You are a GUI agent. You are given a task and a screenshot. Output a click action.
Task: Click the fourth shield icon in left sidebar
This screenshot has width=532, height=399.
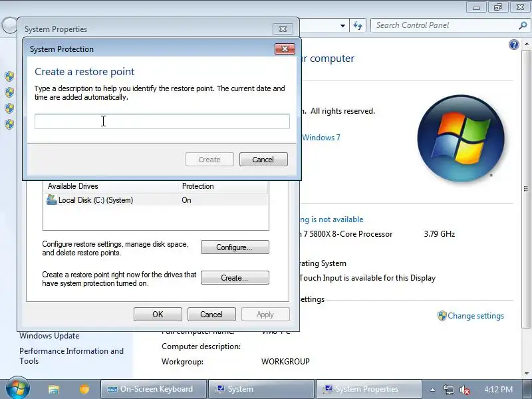click(9, 124)
